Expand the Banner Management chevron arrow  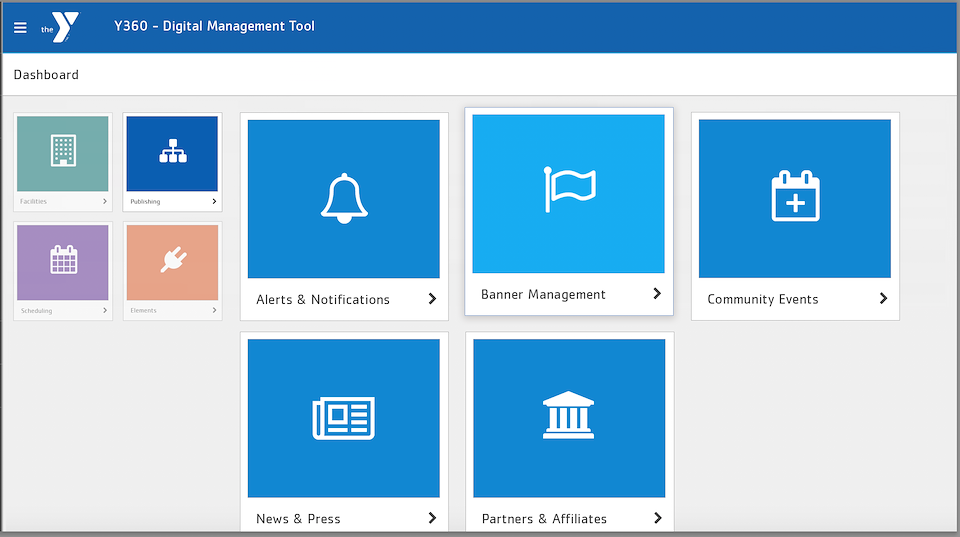657,294
